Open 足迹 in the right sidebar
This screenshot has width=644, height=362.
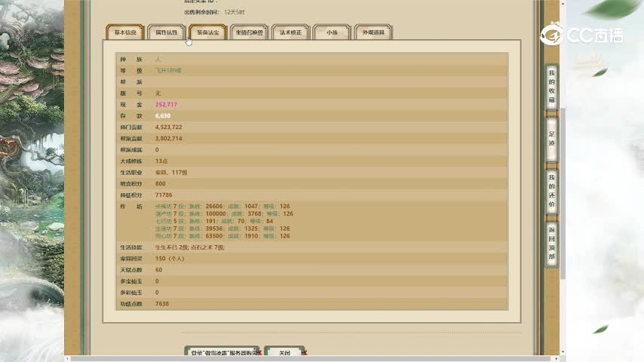tap(552, 141)
